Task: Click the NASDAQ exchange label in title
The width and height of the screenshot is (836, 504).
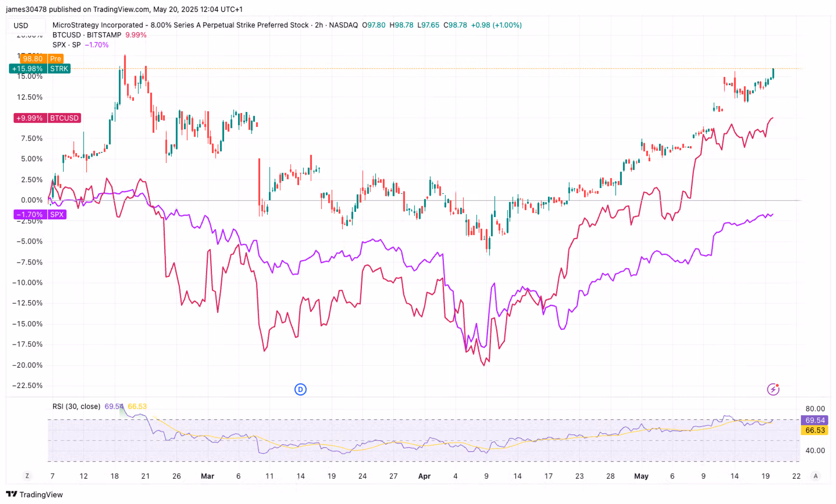Action: (x=343, y=25)
